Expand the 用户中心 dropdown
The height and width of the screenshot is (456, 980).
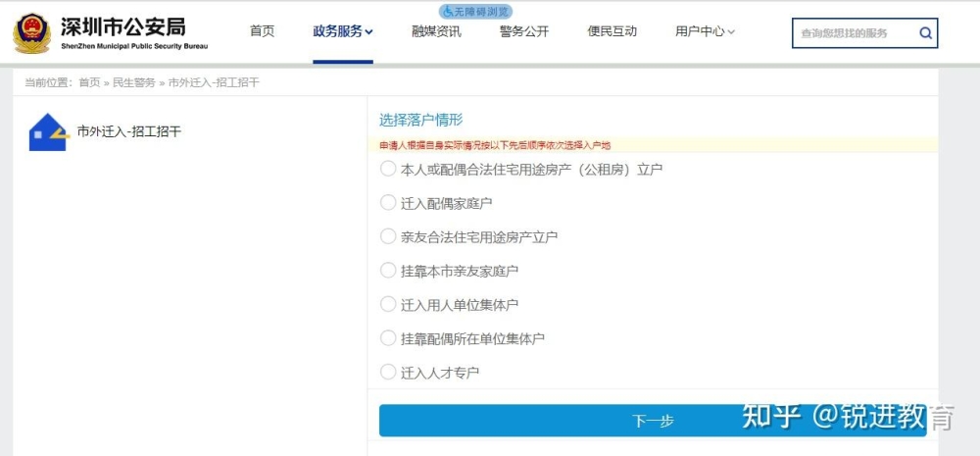[x=705, y=31]
